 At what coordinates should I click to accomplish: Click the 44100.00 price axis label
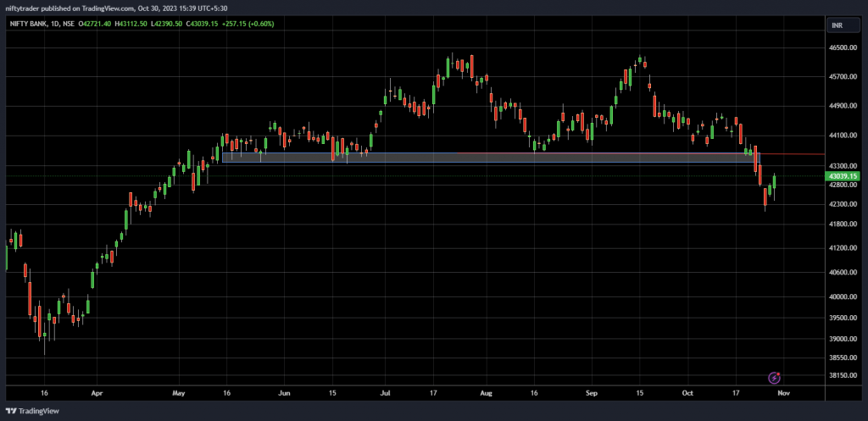click(843, 136)
